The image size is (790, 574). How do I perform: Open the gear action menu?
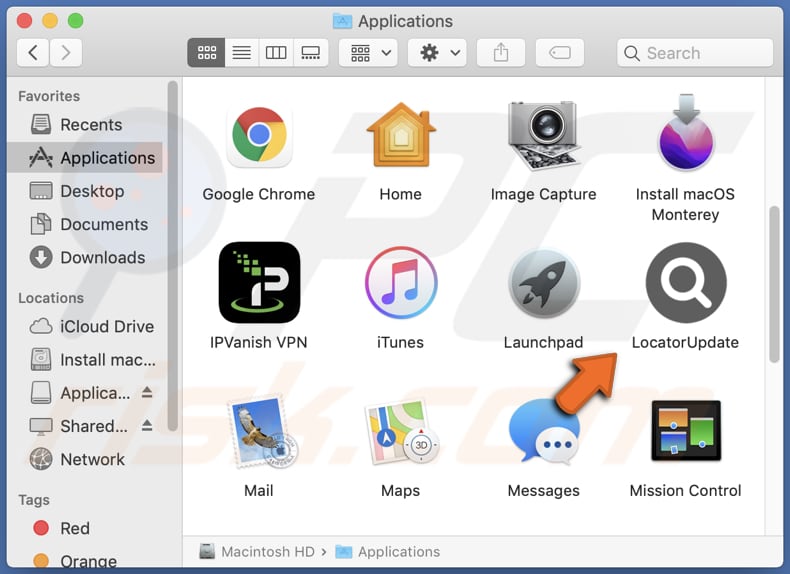click(437, 52)
